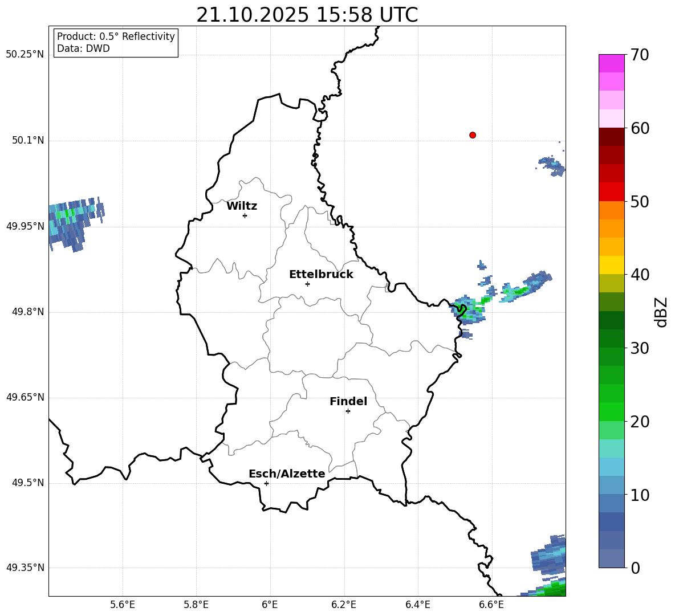Click the 49.65°N latitude label
This screenshot has width=675, height=616.
(x=25, y=397)
